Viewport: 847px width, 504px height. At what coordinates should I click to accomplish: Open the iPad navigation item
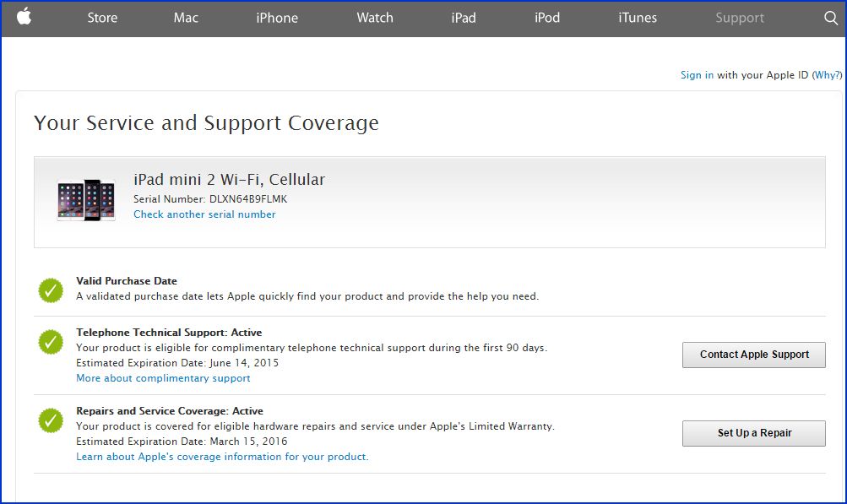click(464, 18)
